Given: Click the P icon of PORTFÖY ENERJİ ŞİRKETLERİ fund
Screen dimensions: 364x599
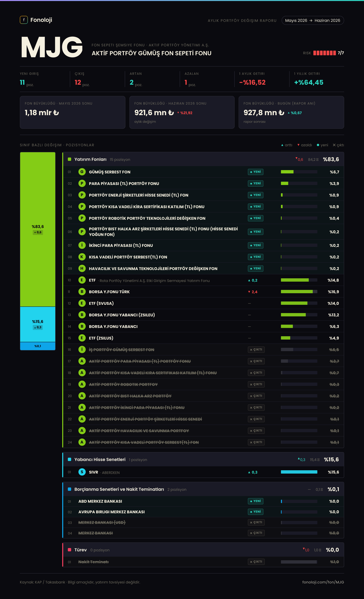Looking at the screenshot, I should [82, 195].
